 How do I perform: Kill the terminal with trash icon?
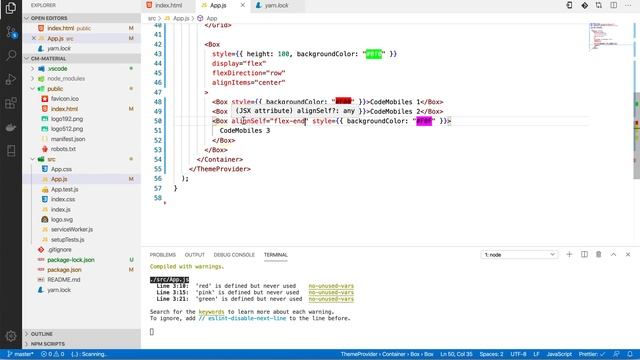pos(599,254)
